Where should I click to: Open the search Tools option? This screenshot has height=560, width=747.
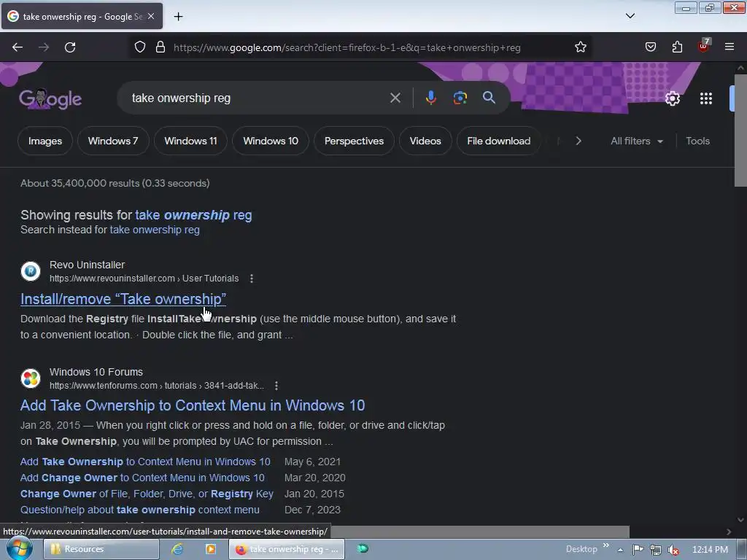pos(697,141)
